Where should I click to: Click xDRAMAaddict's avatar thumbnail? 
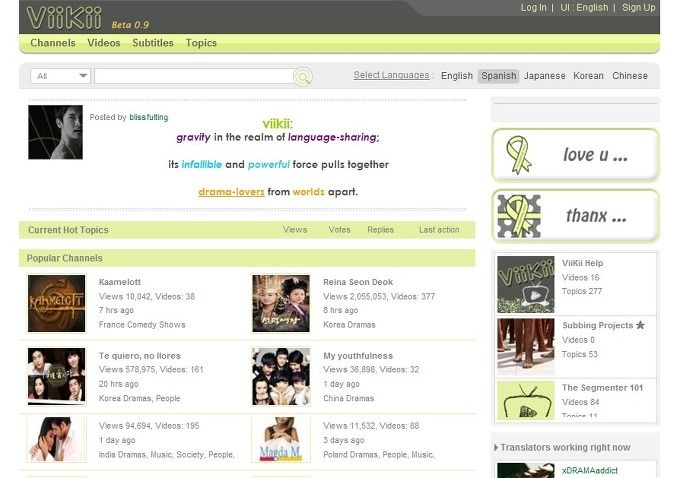click(x=526, y=471)
